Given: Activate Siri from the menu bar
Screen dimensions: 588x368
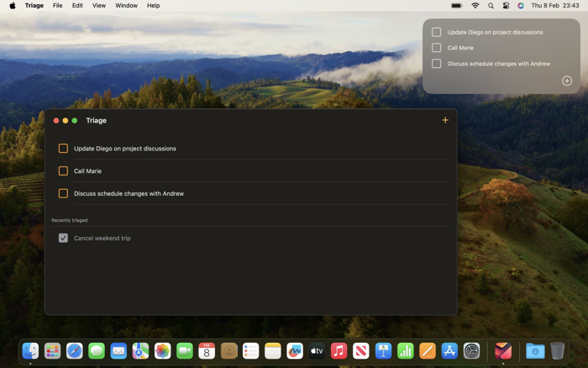Looking at the screenshot, I should click(521, 5).
